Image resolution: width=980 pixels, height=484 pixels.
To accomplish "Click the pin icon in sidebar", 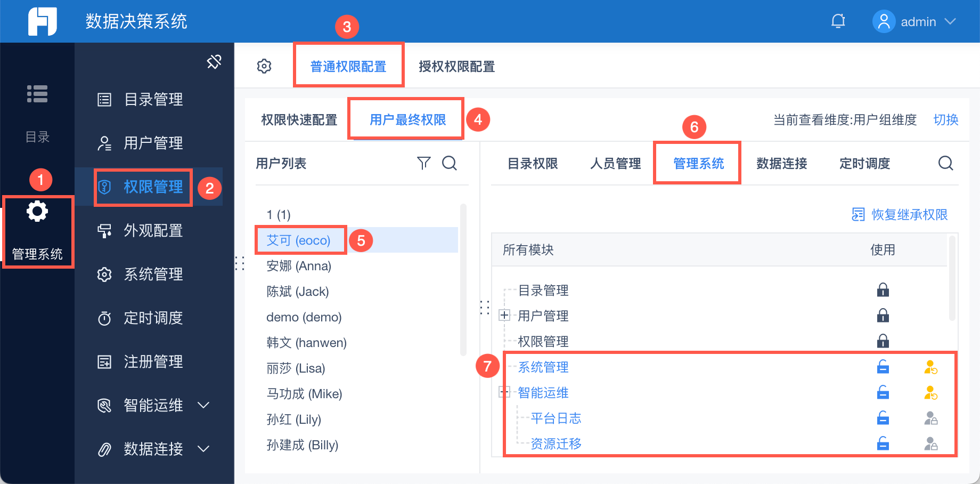I will (214, 62).
